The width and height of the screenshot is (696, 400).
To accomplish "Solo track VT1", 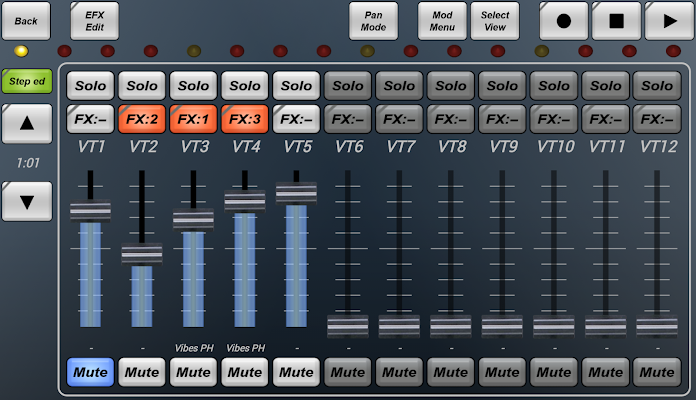I will pyautogui.click(x=91, y=85).
